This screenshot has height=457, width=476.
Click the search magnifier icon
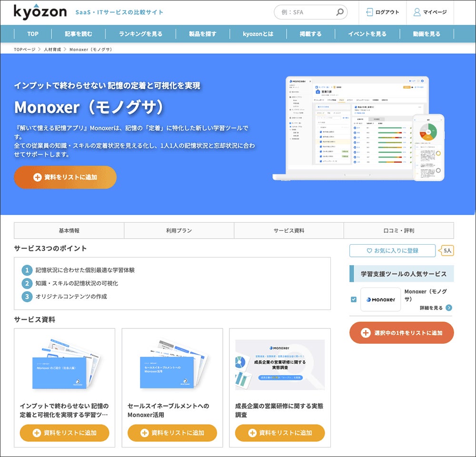(340, 12)
